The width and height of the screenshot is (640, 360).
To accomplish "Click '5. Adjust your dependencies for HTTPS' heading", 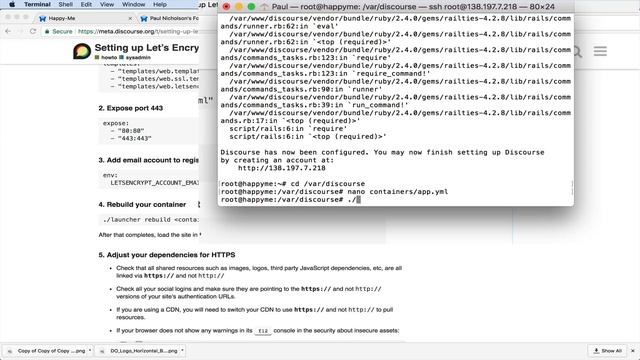I will (x=167, y=255).
